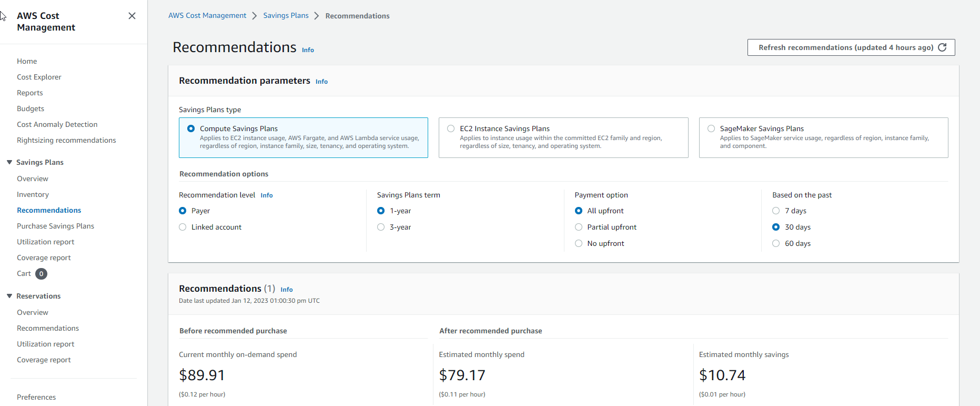Select Compute Savings Plans type
The width and height of the screenshot is (980, 406).
coord(304,137)
